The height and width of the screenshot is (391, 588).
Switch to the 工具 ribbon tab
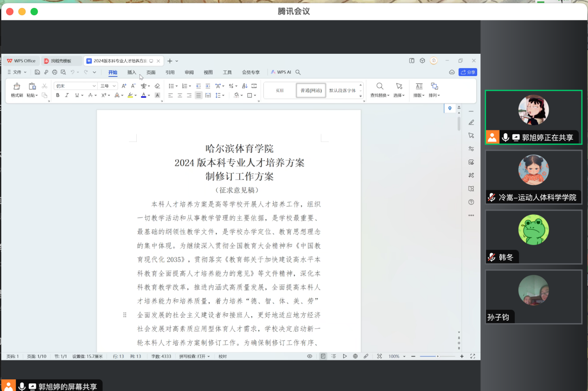tap(227, 72)
